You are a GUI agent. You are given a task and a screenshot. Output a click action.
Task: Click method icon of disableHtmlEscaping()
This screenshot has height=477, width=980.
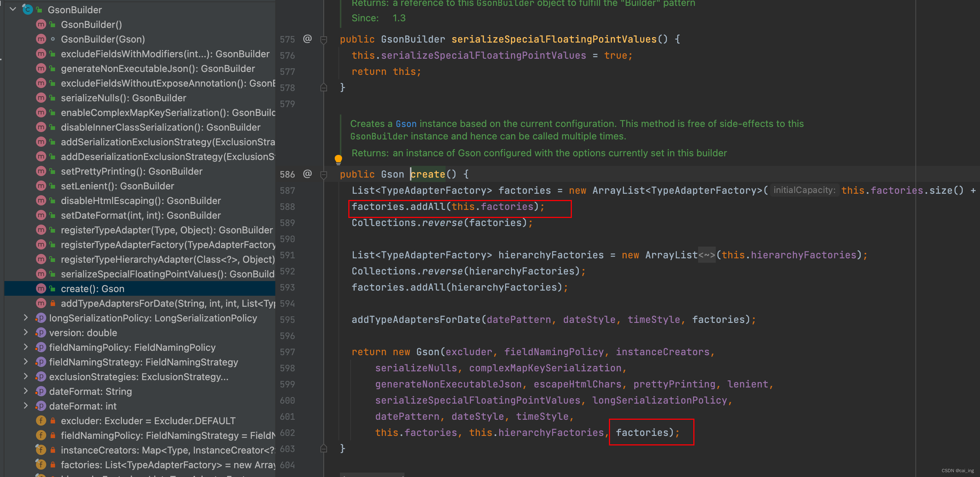click(x=41, y=200)
